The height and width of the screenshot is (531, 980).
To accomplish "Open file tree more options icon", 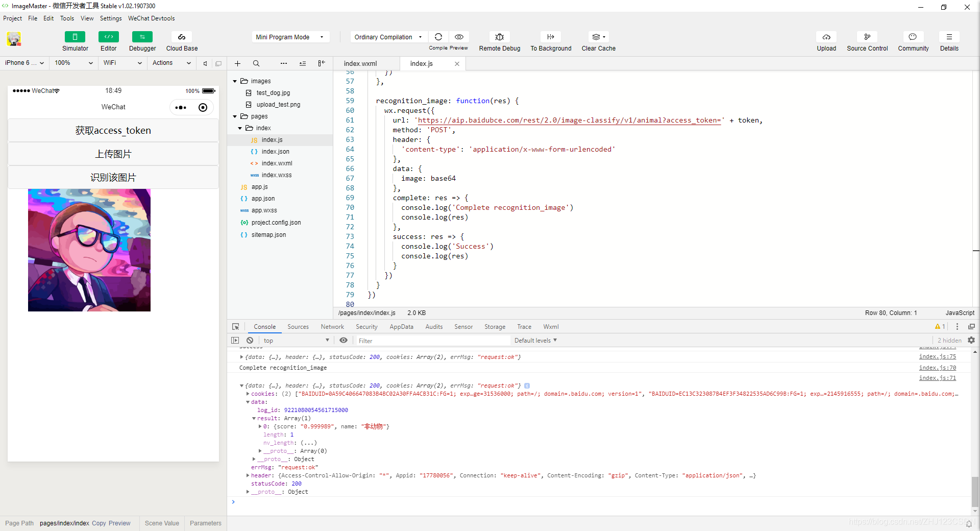I will (x=284, y=63).
